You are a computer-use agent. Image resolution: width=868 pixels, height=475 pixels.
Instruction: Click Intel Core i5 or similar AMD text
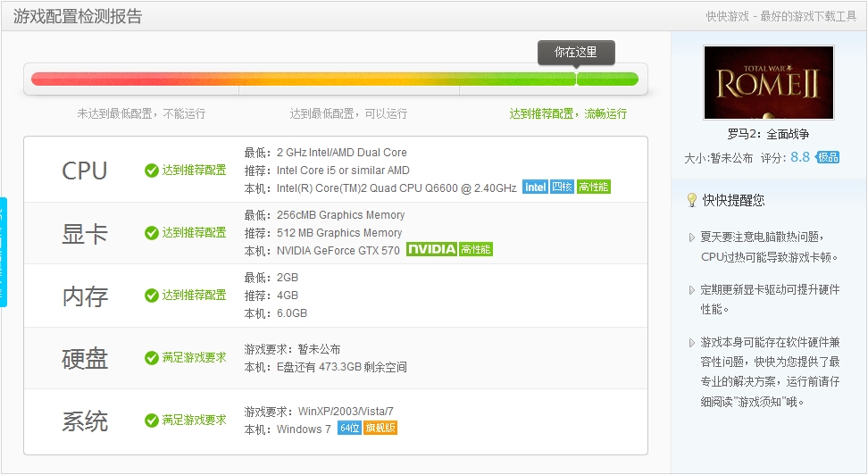[x=343, y=170]
